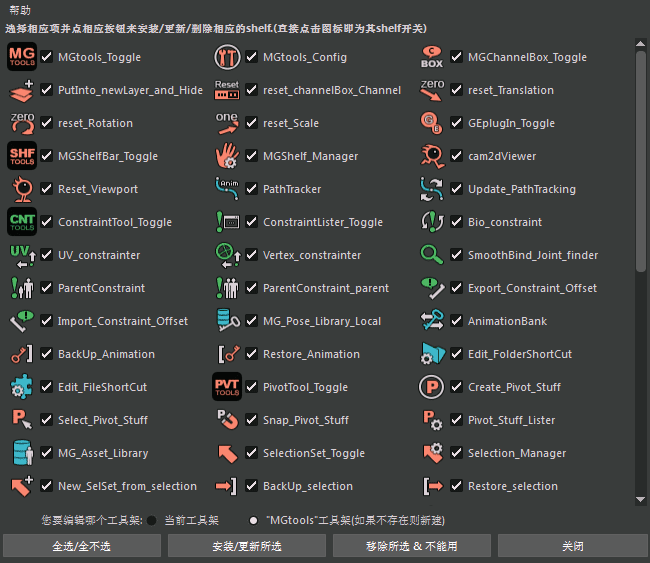Toggle the MGChannelBox BOX icon
650x563 pixels.
coord(432,57)
